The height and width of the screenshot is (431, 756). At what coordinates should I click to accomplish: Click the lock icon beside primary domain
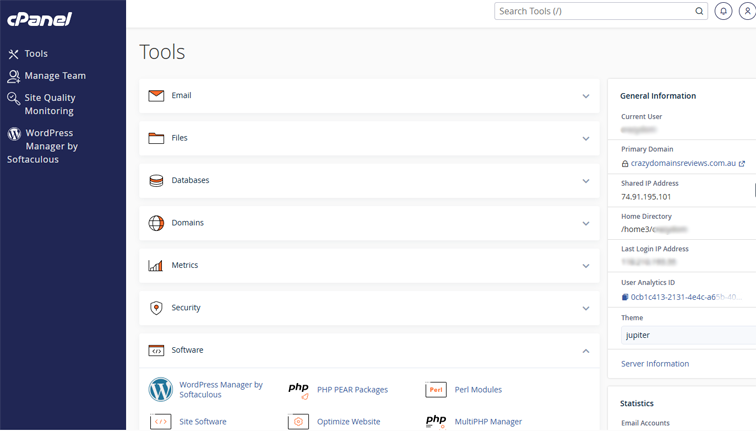tap(625, 164)
